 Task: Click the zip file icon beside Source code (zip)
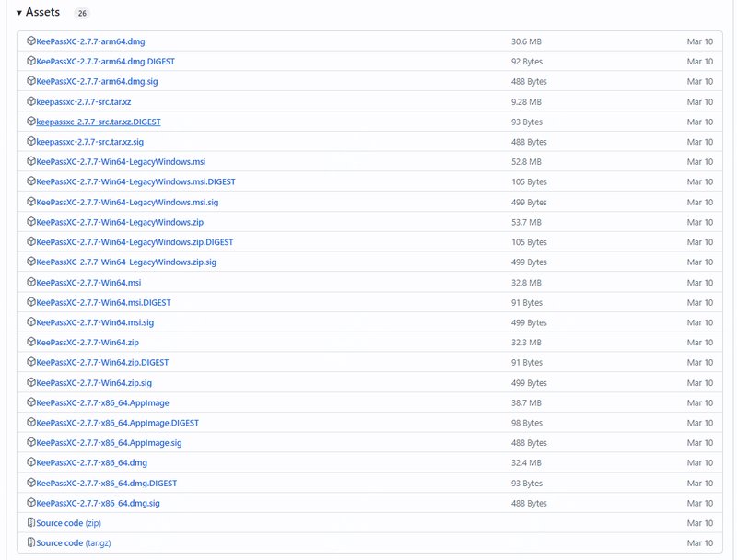pyautogui.click(x=31, y=523)
